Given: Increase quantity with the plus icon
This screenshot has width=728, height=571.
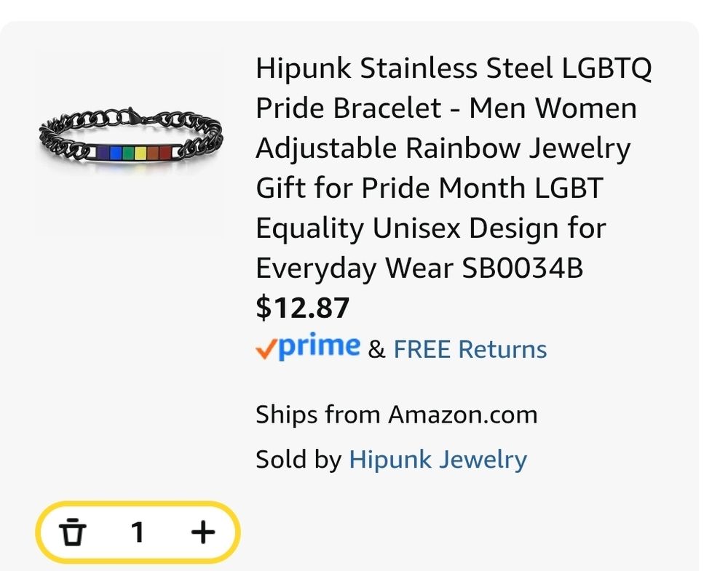Looking at the screenshot, I should (x=203, y=532).
